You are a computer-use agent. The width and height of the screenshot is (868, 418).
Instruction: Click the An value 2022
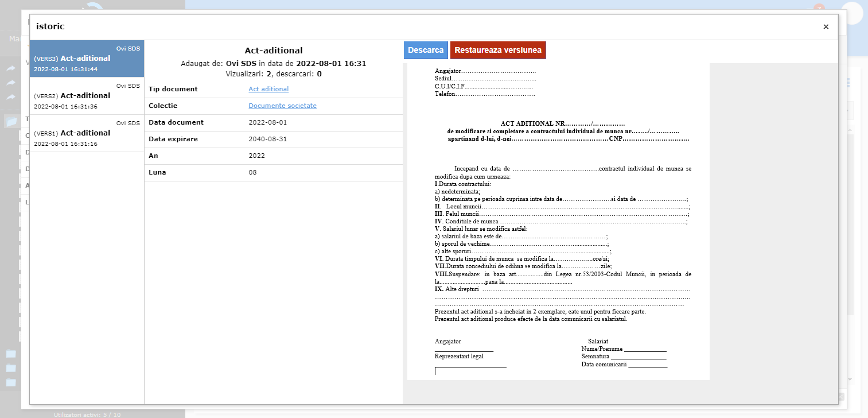(x=256, y=156)
